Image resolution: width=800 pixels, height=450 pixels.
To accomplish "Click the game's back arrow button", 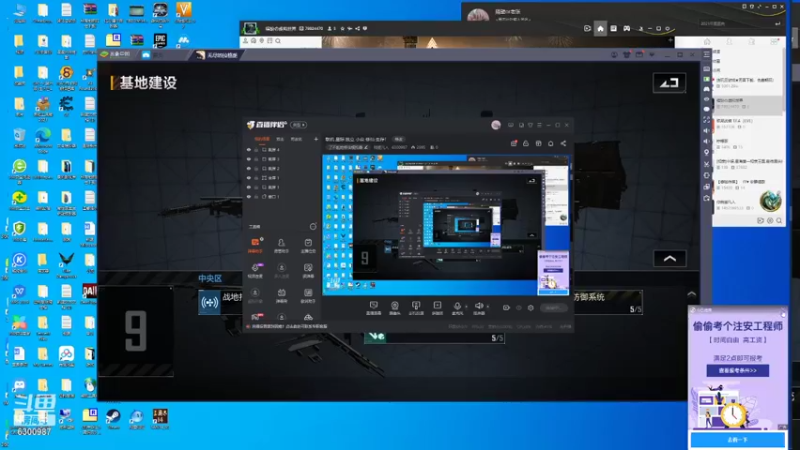I will 669,83.
